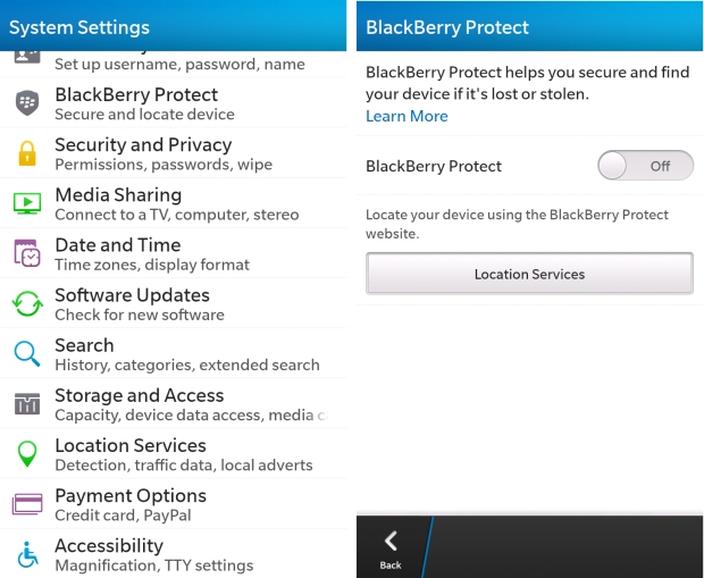Click the Software Updates refresh icon
The height and width of the screenshot is (578, 704).
click(x=27, y=303)
